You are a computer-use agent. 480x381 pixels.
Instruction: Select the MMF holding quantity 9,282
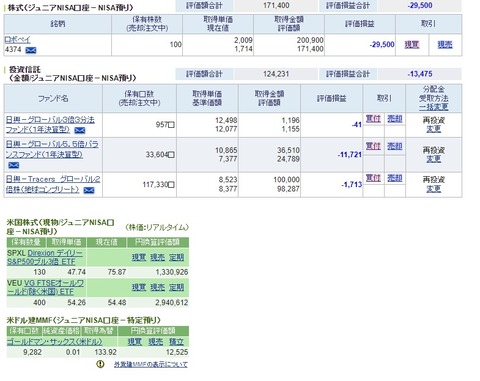[32, 352]
